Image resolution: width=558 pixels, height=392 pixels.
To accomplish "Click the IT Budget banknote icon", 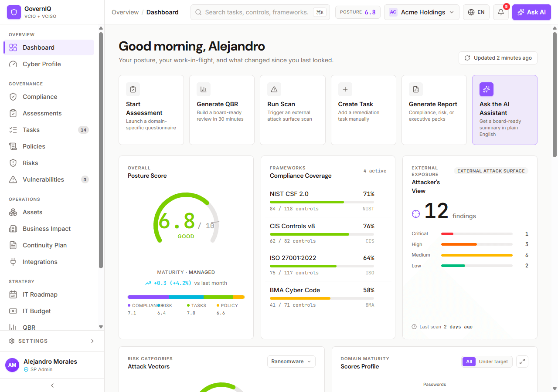I will point(13,311).
